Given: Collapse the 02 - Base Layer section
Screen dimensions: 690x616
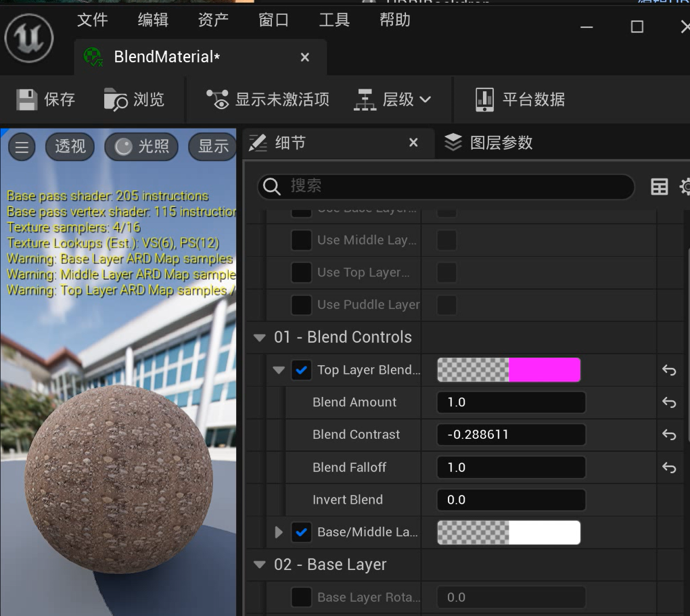Looking at the screenshot, I should pos(260,565).
